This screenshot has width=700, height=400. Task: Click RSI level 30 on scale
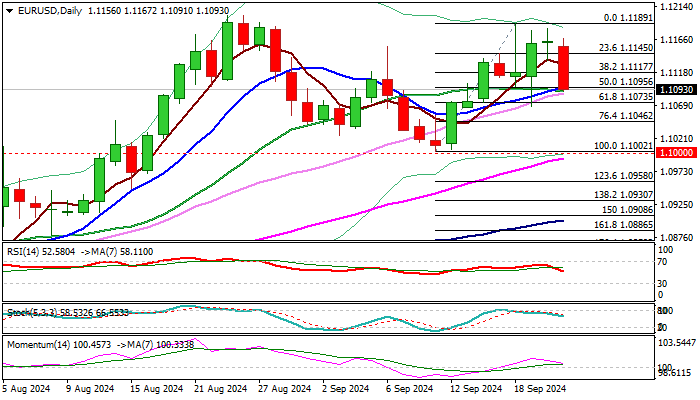pyautogui.click(x=663, y=283)
